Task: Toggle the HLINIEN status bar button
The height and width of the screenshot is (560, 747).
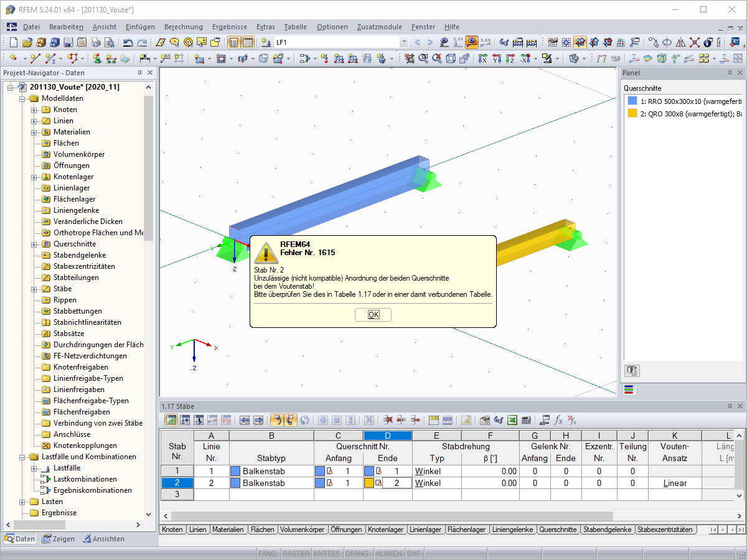Action: 388,553
